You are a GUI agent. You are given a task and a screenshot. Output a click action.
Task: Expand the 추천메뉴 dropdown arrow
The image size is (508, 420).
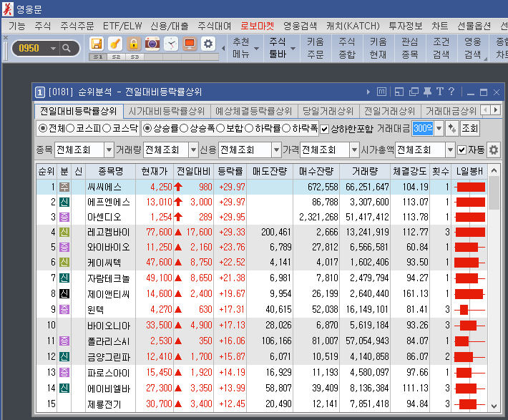pos(256,49)
